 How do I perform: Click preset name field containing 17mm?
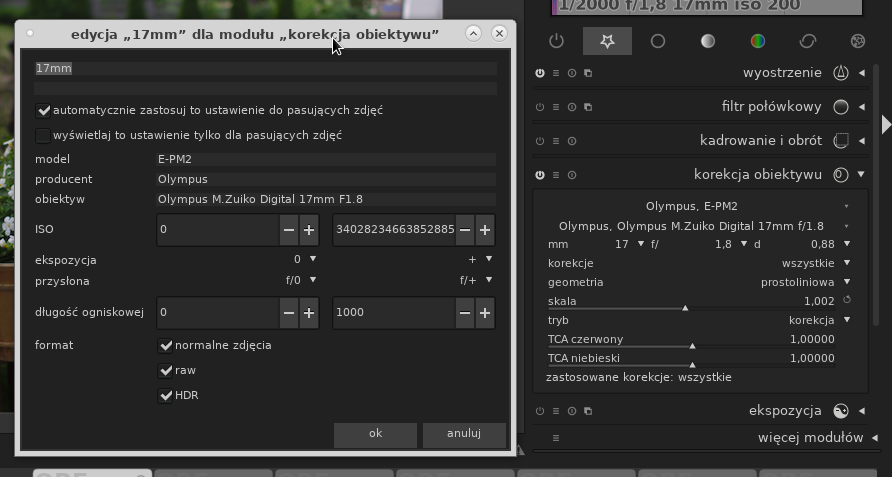pos(266,68)
